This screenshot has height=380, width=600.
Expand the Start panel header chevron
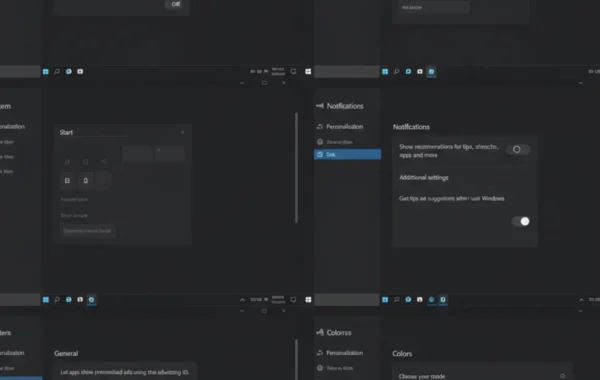(183, 132)
